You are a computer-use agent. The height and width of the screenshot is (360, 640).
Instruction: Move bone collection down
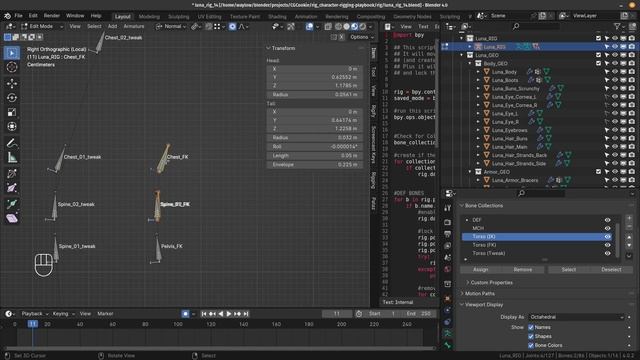point(629,245)
